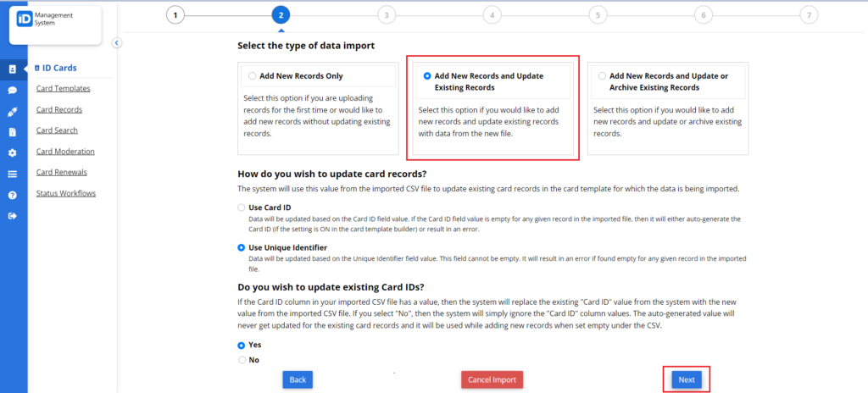
Task: Click the logout icon in sidebar
Action: (13, 217)
